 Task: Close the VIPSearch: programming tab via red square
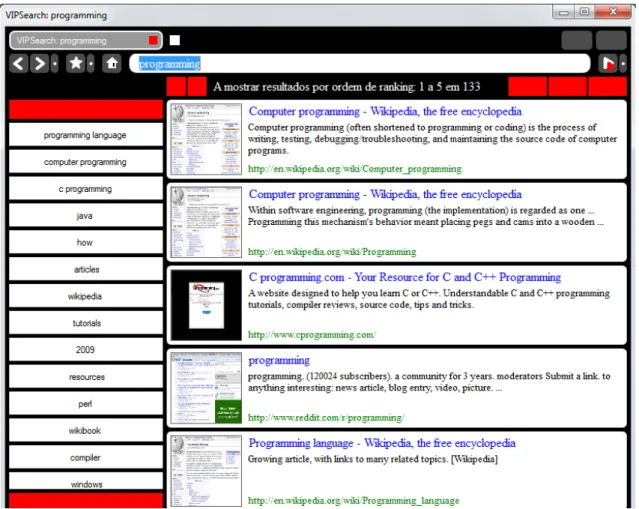pos(153,40)
